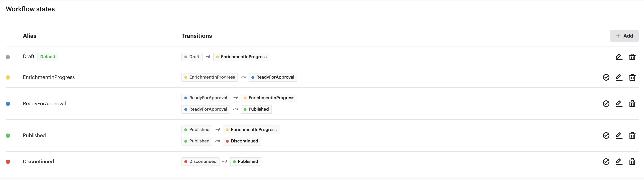644x180 pixels.
Task: Edit the ReadyForApproval state
Action: (x=619, y=103)
